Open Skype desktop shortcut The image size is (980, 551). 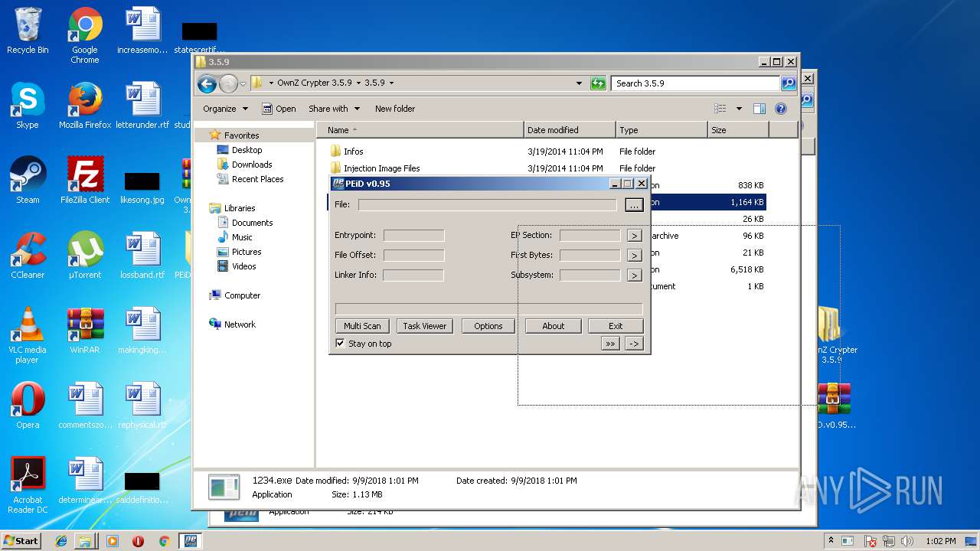click(x=28, y=106)
